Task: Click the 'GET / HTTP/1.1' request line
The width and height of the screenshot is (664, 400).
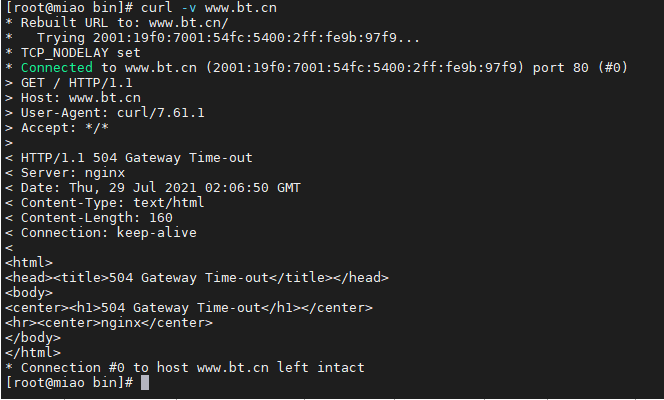Action: point(77,83)
